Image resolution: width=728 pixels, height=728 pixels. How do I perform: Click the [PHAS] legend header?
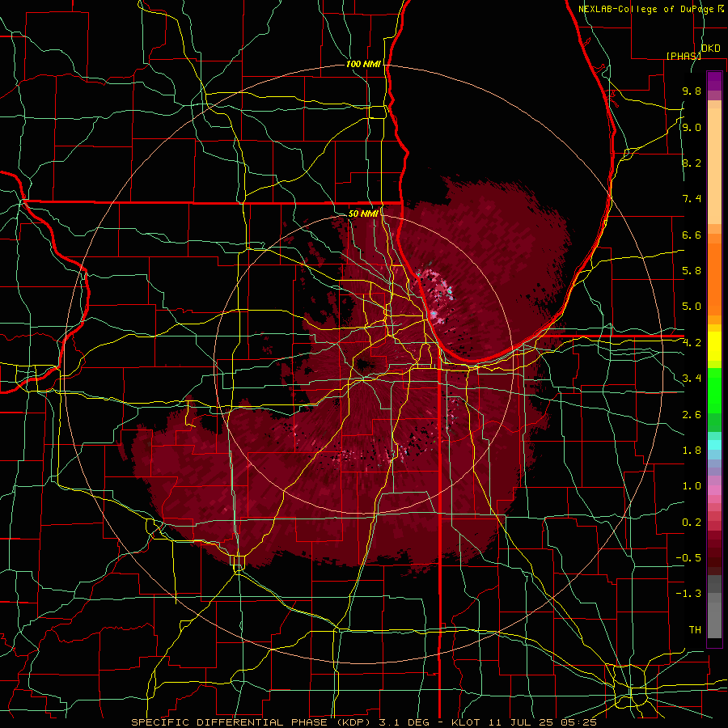[x=684, y=56]
